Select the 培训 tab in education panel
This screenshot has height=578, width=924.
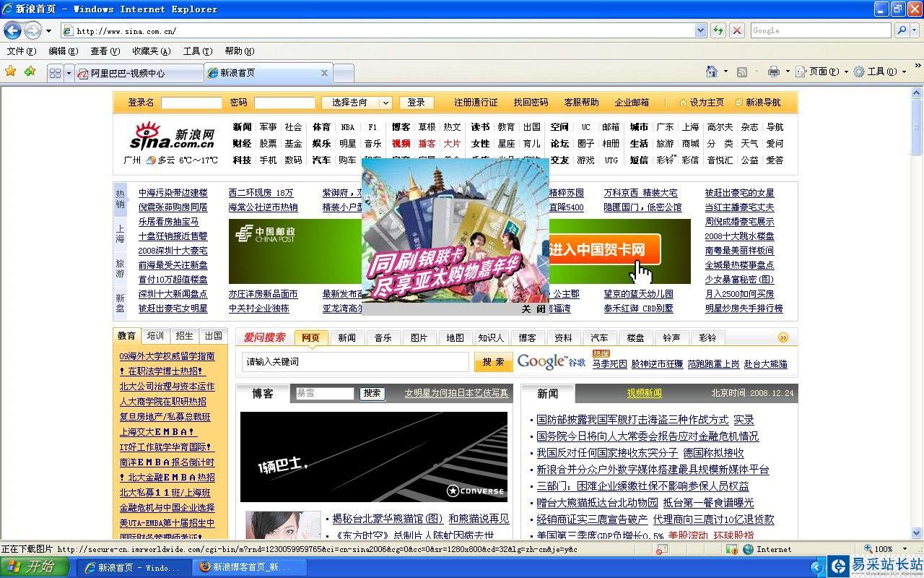click(155, 336)
